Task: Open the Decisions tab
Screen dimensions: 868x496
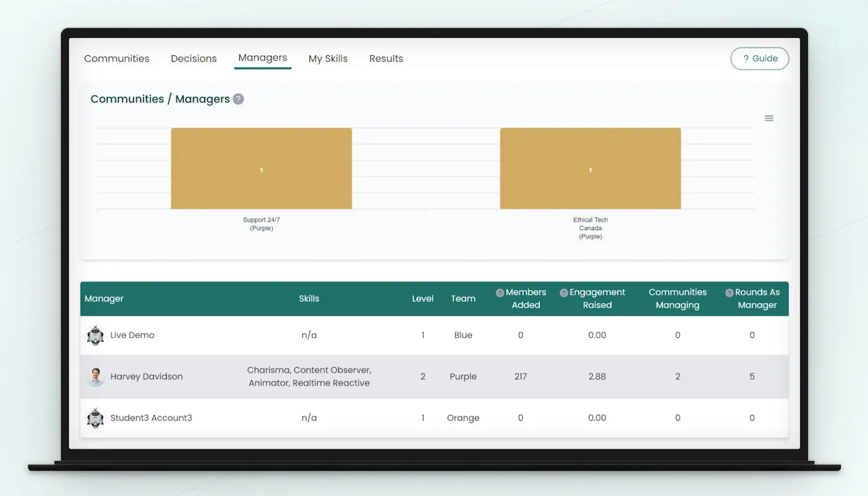Action: point(193,58)
